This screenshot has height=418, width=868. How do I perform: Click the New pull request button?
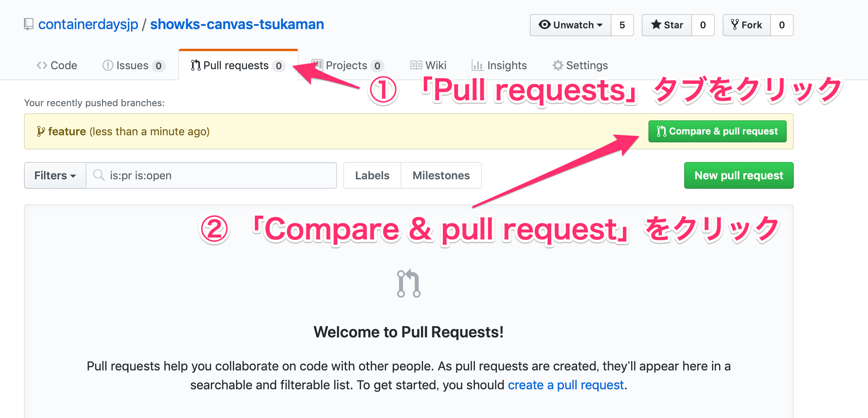pyautogui.click(x=738, y=175)
